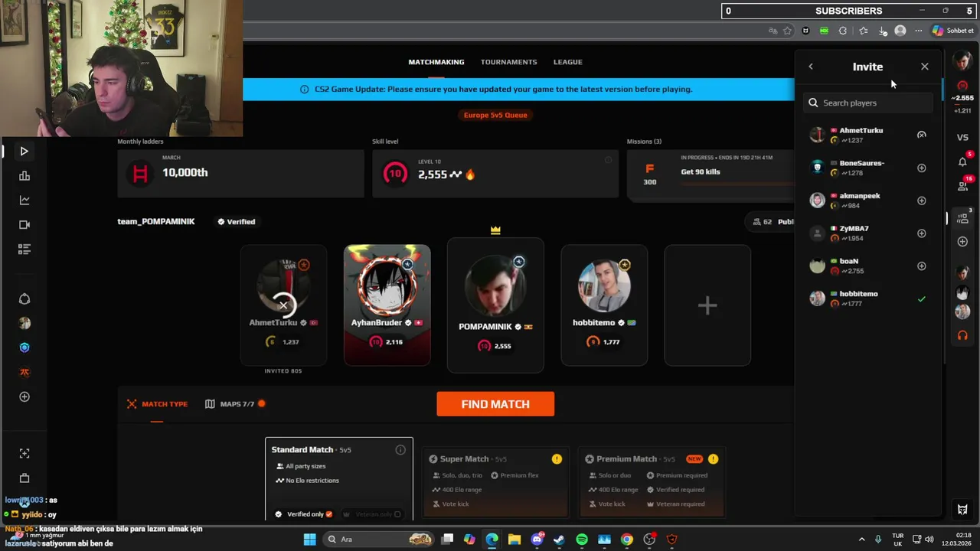
Task: Open Google Chrome from the taskbar
Action: (627, 540)
